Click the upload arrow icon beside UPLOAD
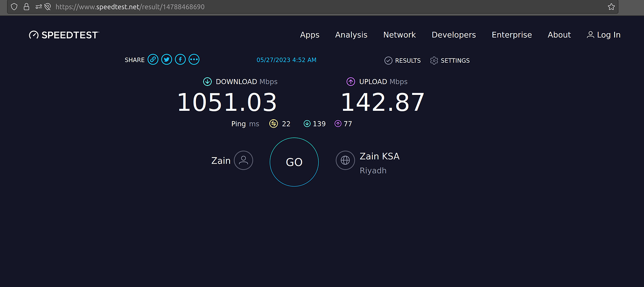The image size is (644, 287). coord(350,81)
